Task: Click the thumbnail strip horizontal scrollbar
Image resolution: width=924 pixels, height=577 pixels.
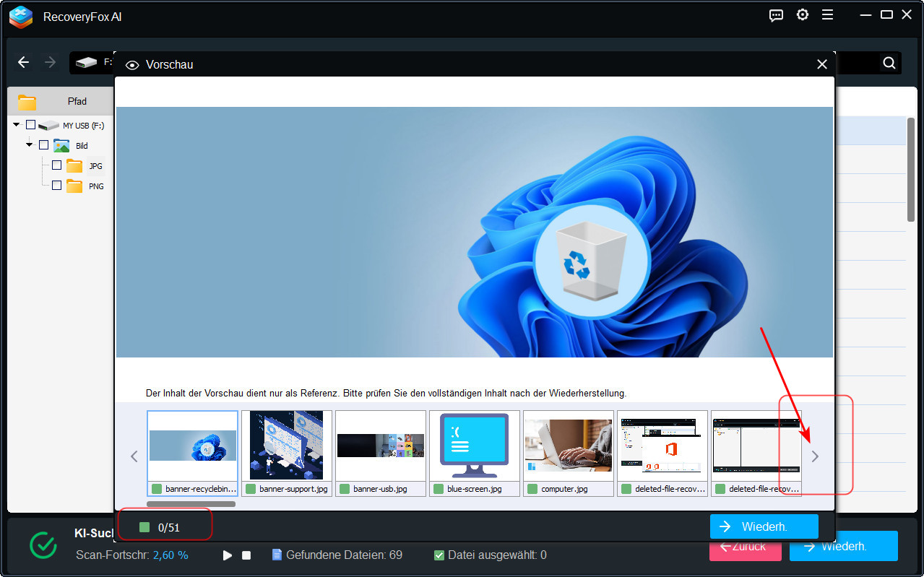Action: (x=191, y=504)
